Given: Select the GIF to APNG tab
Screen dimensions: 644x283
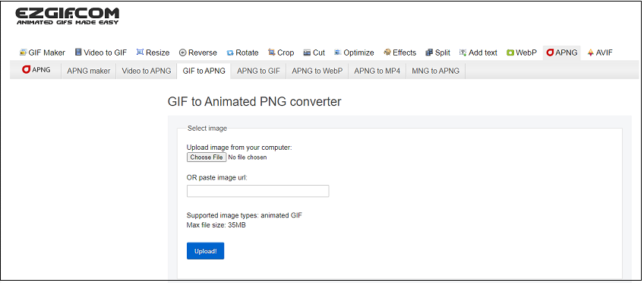Looking at the screenshot, I should click(204, 71).
